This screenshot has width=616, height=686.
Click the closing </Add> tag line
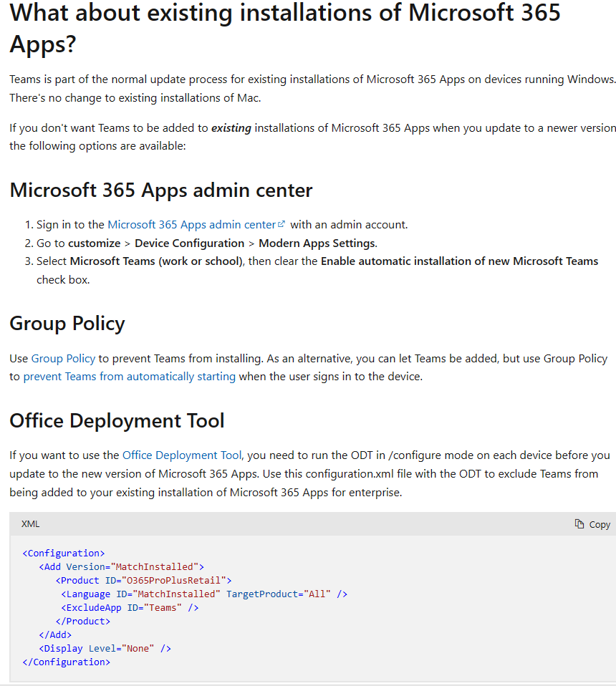(x=55, y=634)
